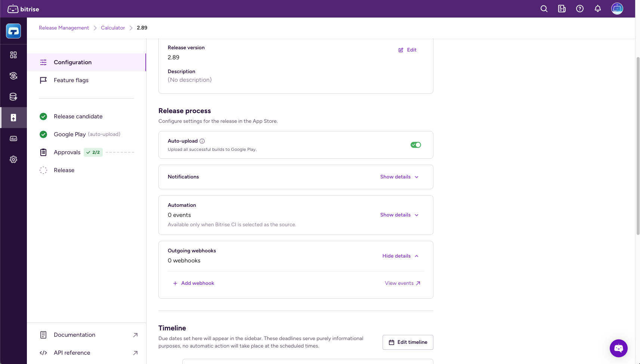The height and width of the screenshot is (364, 640).
Task: Collapse Outgoing webhooks via Hide details
Action: 400,256
